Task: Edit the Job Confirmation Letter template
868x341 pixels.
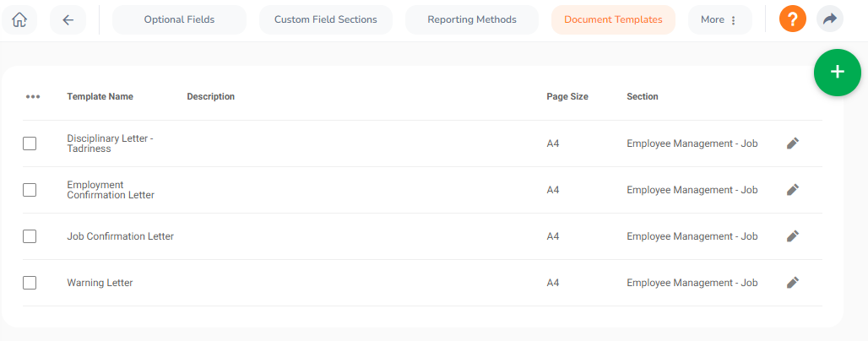Action: coord(792,236)
